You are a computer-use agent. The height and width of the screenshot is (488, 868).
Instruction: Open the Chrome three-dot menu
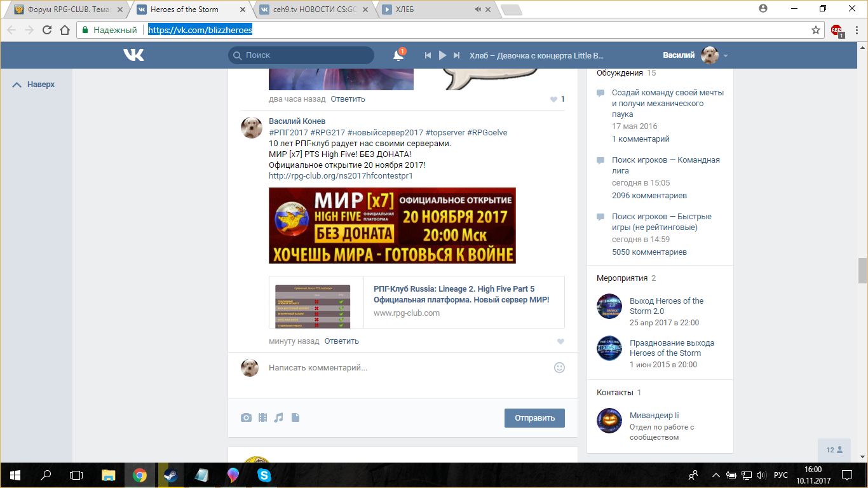click(856, 30)
